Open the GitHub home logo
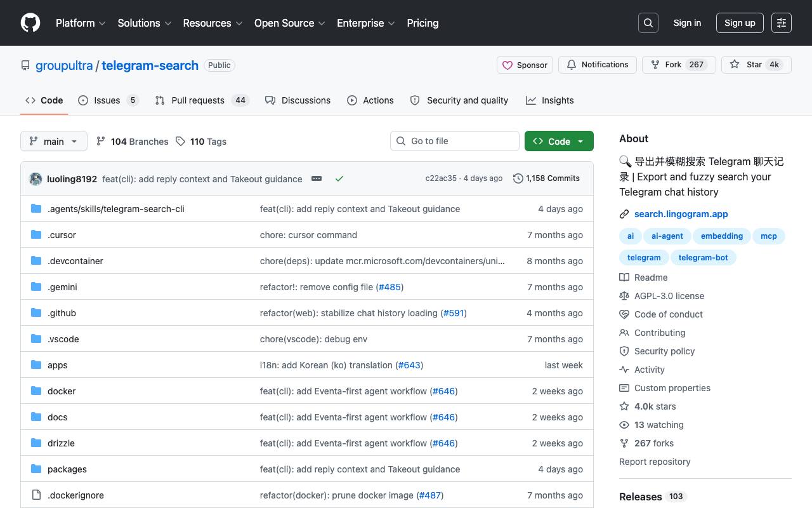 pos(30,23)
